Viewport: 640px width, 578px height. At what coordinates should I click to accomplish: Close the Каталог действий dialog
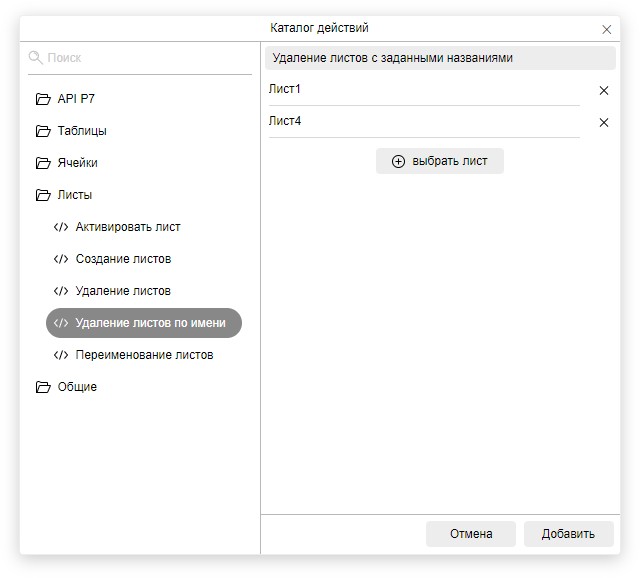coord(606,30)
